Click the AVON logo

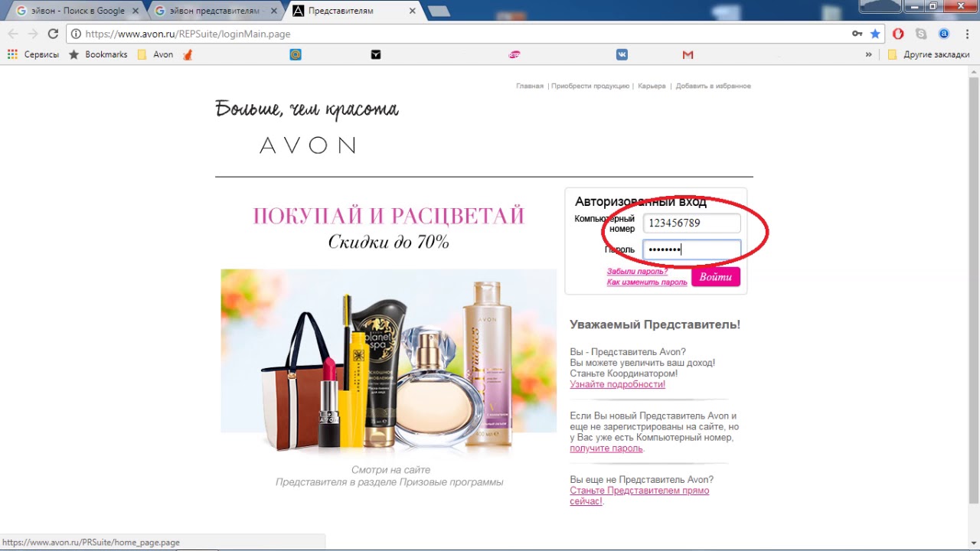tap(308, 145)
